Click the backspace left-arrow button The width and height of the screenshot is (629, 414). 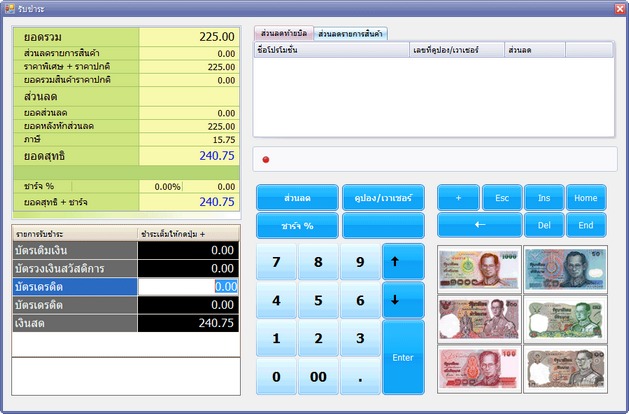tap(479, 225)
